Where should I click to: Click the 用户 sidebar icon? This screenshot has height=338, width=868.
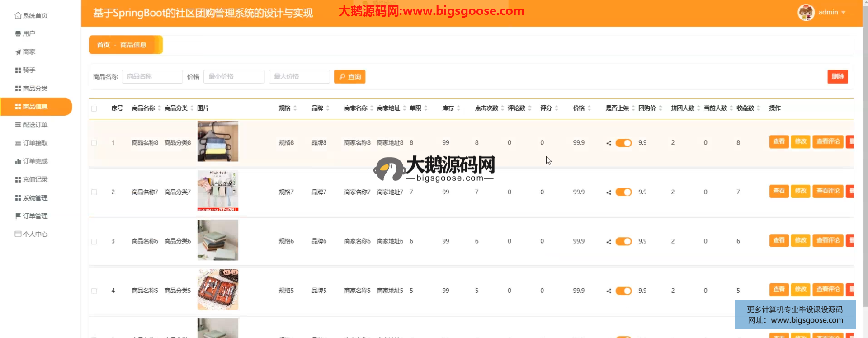[x=18, y=33]
